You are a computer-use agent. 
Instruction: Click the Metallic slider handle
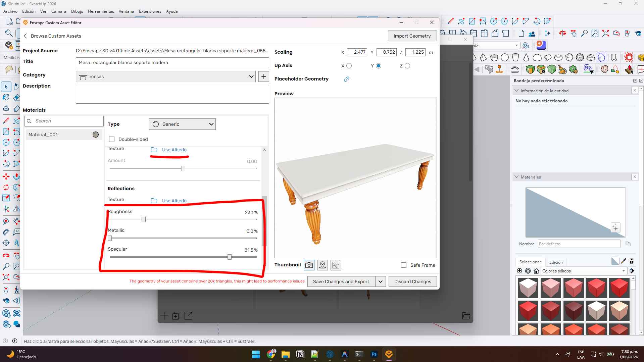coord(110,238)
